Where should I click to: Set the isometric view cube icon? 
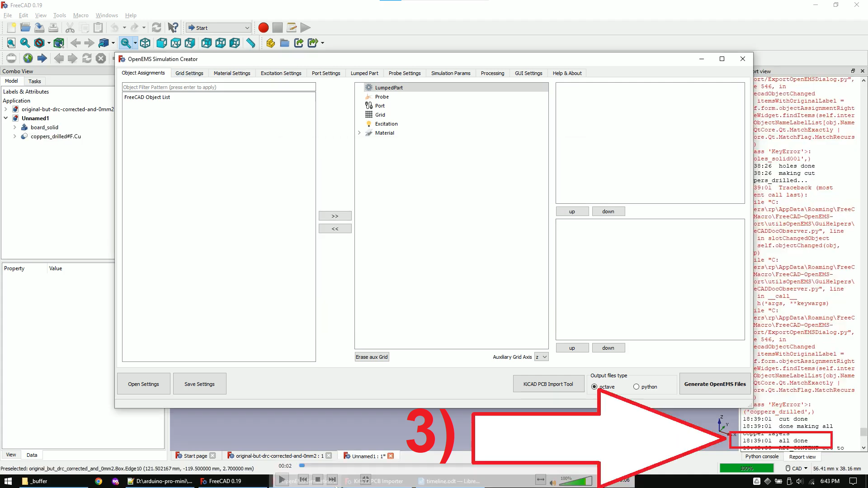pyautogui.click(x=145, y=43)
